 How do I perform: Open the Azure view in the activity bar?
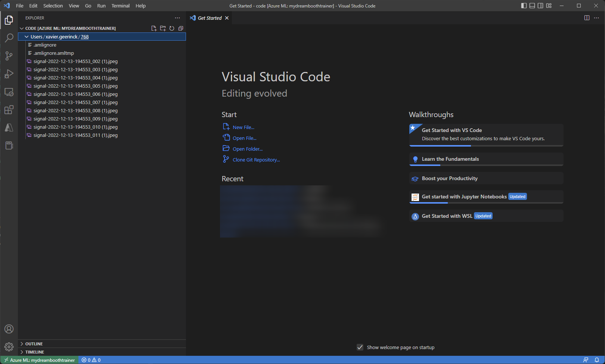pos(9,128)
